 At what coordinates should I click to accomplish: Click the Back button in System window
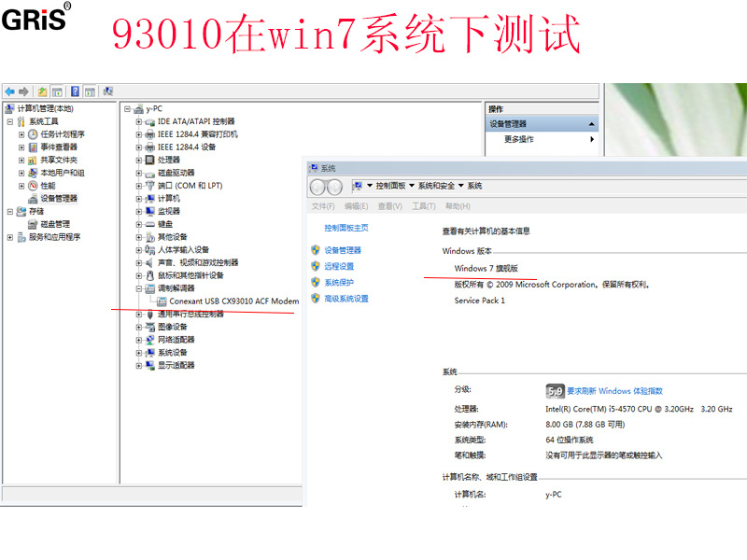(x=317, y=188)
